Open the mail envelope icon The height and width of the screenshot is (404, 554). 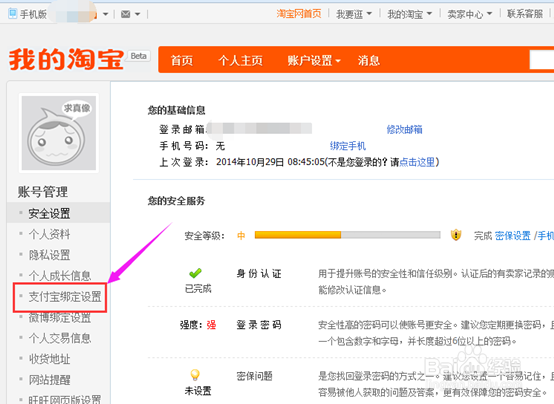click(x=125, y=14)
